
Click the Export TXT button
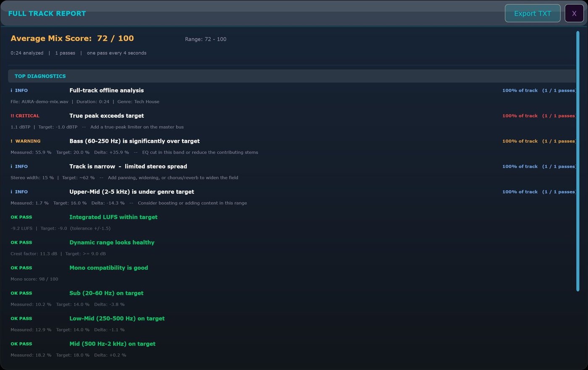[533, 13]
